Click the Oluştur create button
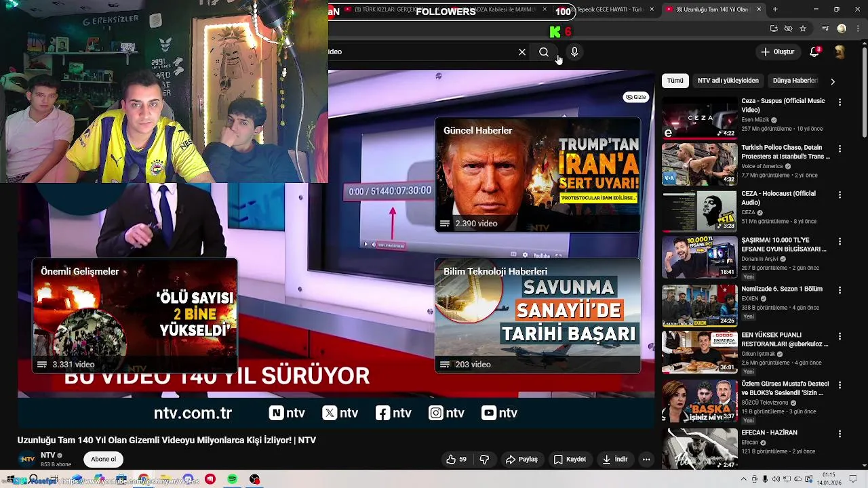The height and width of the screenshot is (488, 868). pyautogui.click(x=777, y=52)
